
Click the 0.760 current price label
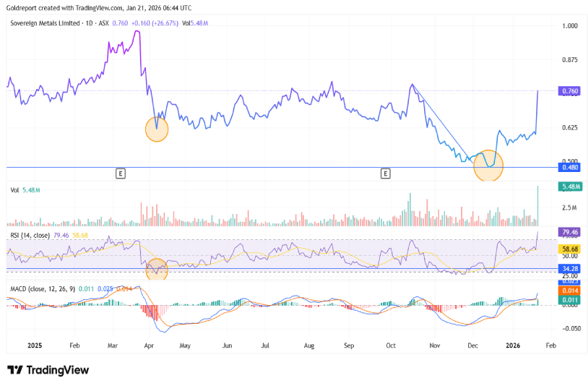tap(568, 92)
